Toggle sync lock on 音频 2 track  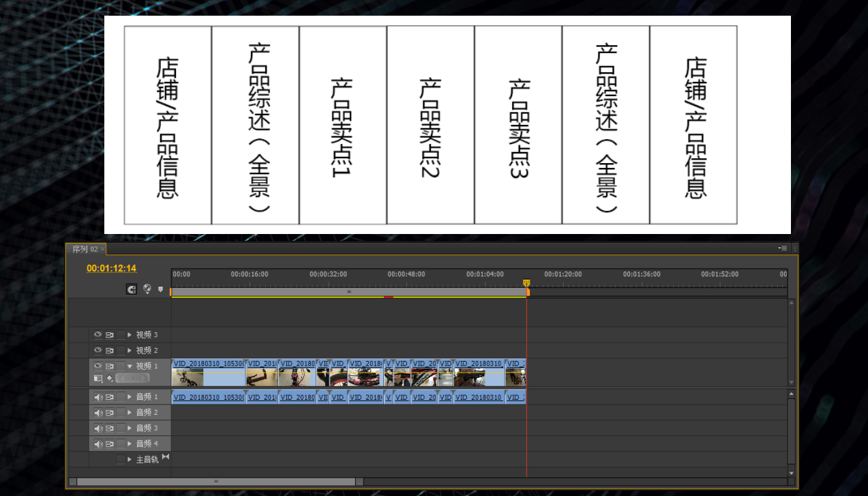coord(109,413)
